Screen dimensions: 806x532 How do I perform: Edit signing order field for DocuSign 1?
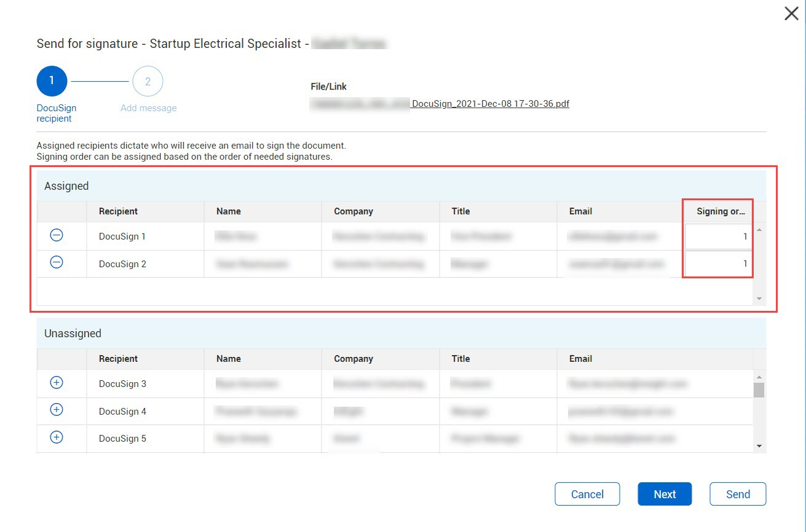tap(719, 237)
